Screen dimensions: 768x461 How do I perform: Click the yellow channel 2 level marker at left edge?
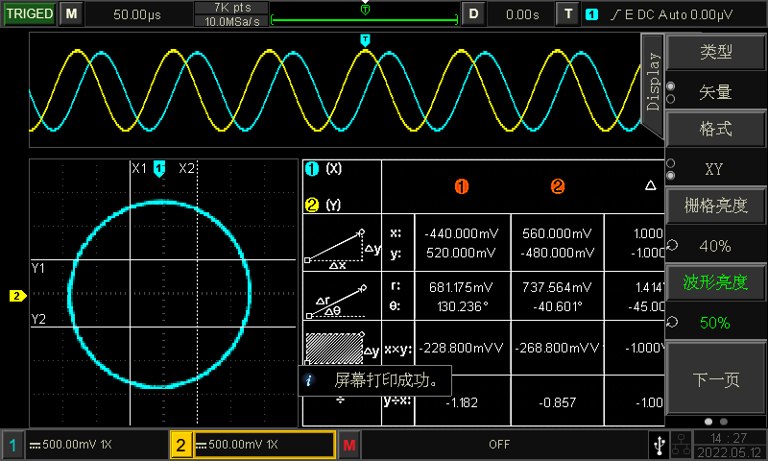click(x=17, y=295)
